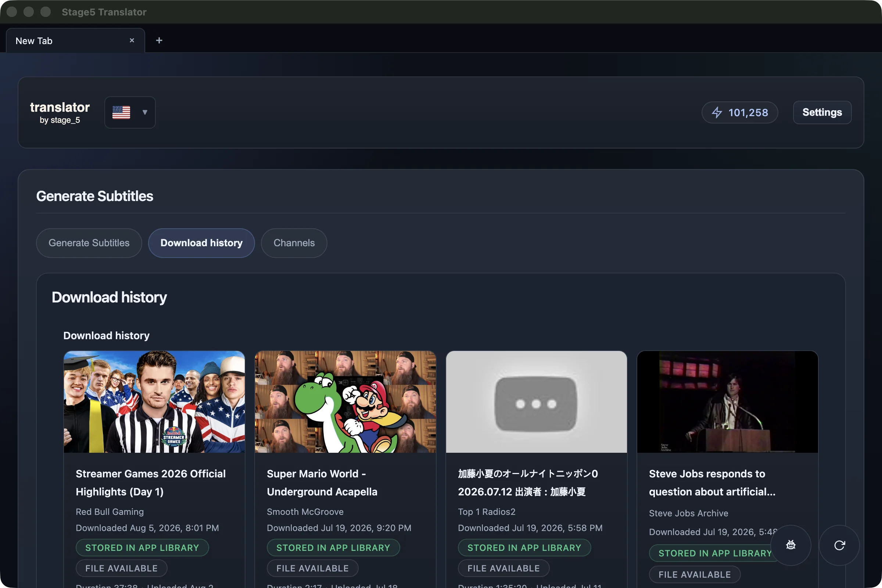Click Stored in App Library badge for Streamer Games
Viewport: 882px width, 588px height.
[142, 548]
